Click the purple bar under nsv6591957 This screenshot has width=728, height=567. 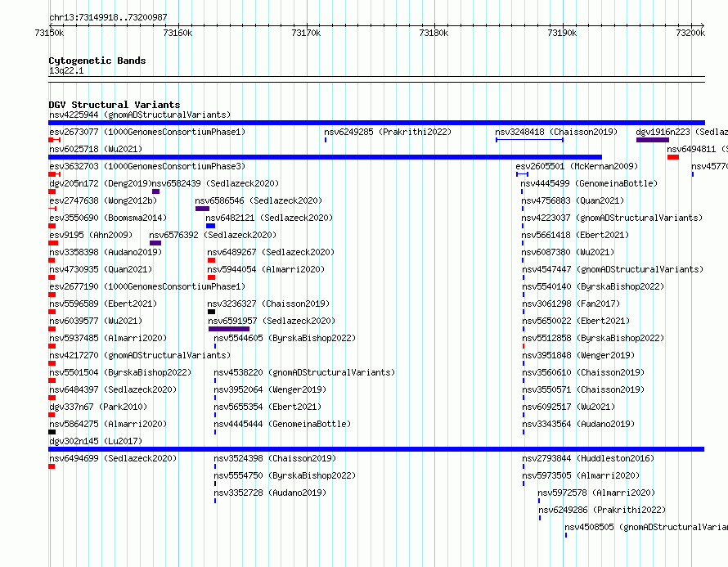(229, 329)
